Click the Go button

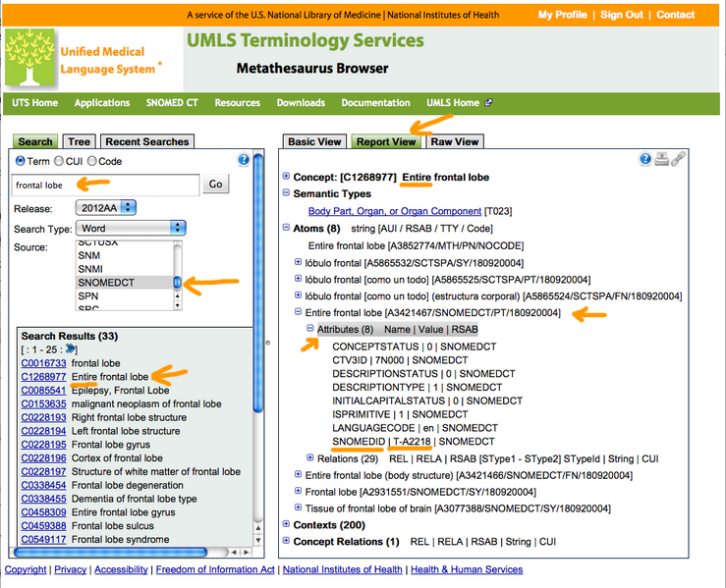pyautogui.click(x=215, y=184)
